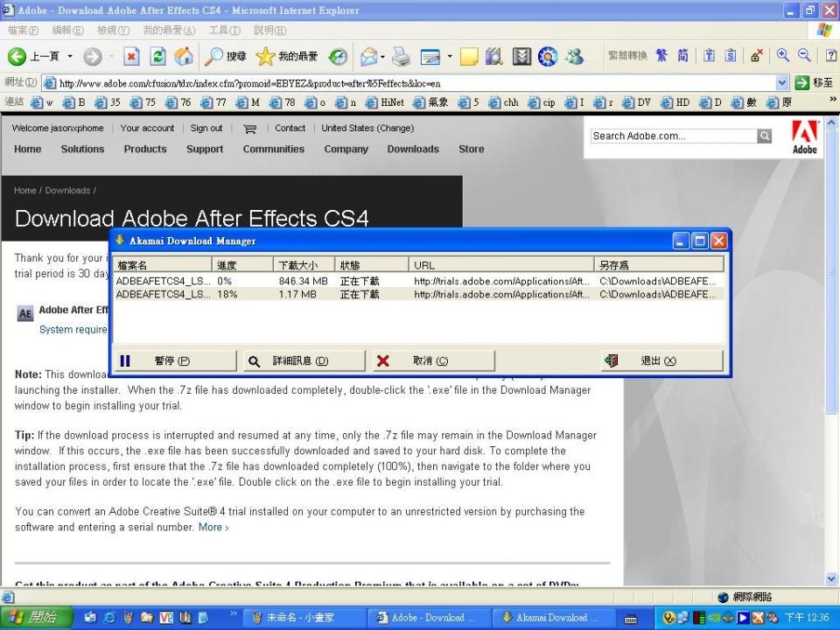Click the System requirements link

73,330
